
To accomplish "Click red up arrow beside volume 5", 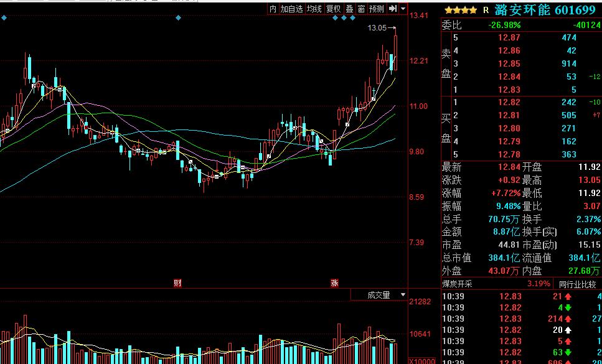I will pos(568,341).
